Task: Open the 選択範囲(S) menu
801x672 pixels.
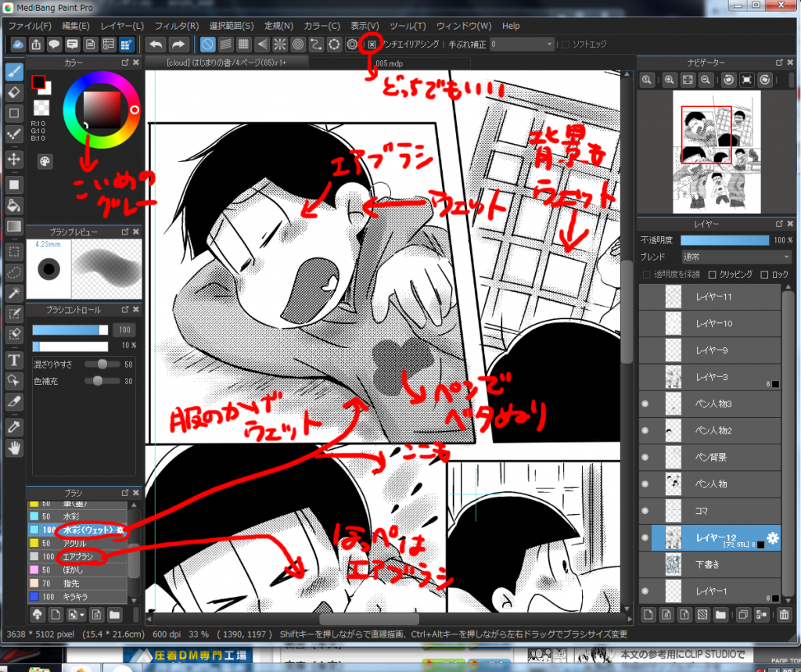Action: [x=231, y=26]
